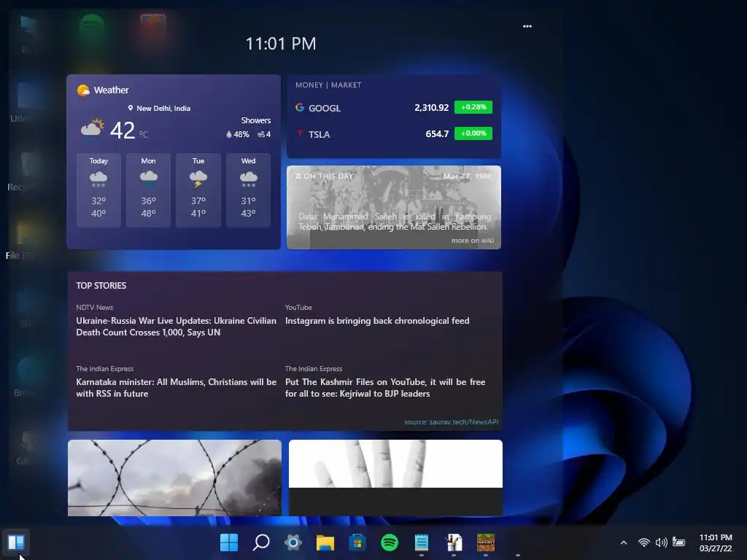Click the TSLA price 654.7
The image size is (747, 560).
[x=437, y=134]
